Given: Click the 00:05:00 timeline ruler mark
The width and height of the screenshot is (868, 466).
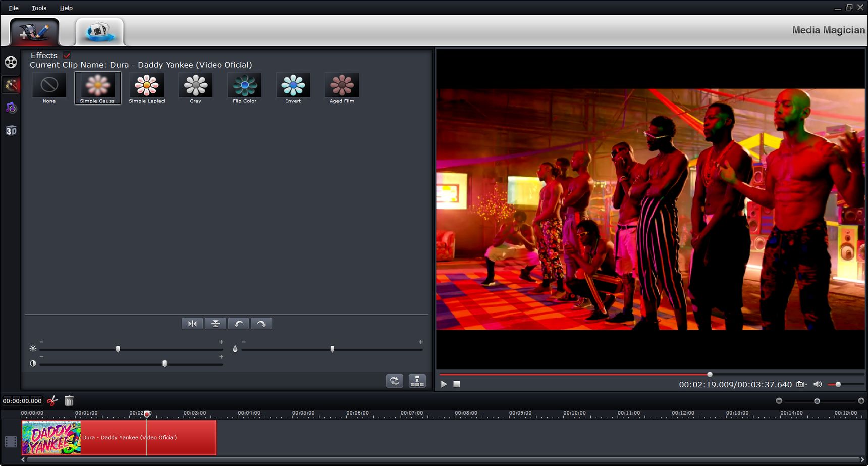Looking at the screenshot, I should pos(303,413).
